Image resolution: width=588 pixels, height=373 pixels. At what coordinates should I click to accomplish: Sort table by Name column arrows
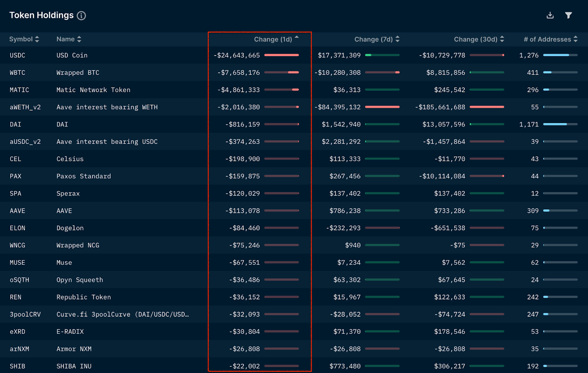coord(79,39)
